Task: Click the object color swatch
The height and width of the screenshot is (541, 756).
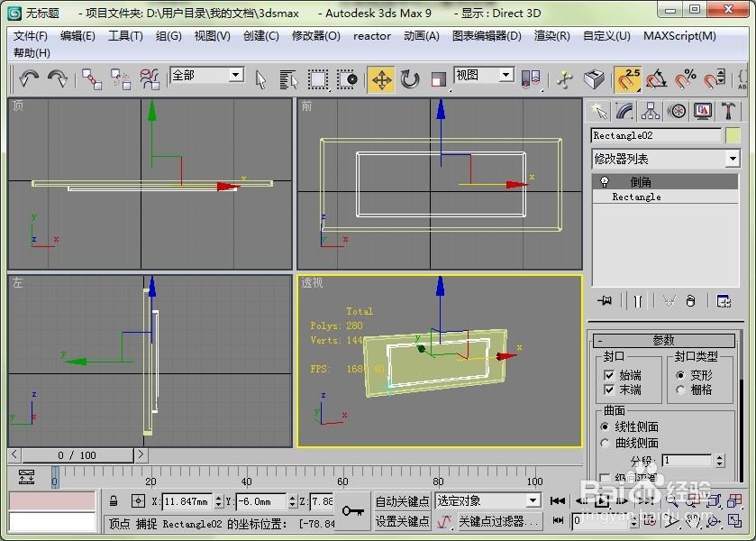Action: point(733,135)
